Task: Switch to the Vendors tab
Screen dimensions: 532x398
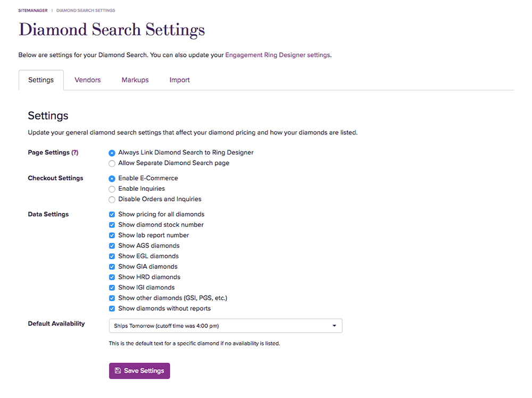Action: pyautogui.click(x=88, y=80)
